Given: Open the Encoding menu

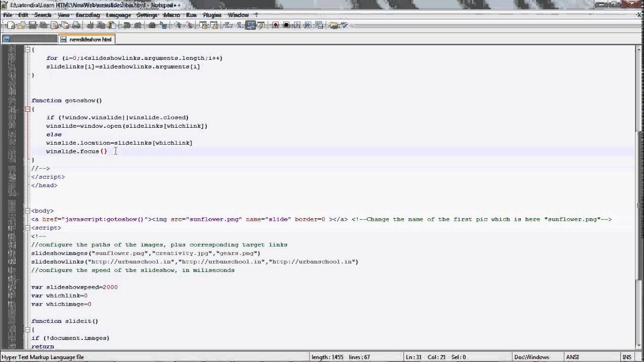Looking at the screenshot, I should [88, 15].
